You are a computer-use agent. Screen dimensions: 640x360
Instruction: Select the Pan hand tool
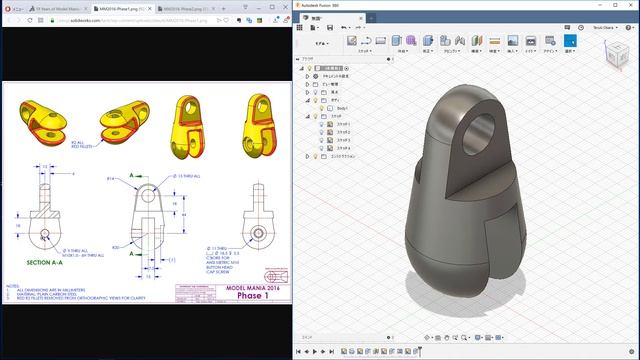pyautogui.click(x=447, y=338)
